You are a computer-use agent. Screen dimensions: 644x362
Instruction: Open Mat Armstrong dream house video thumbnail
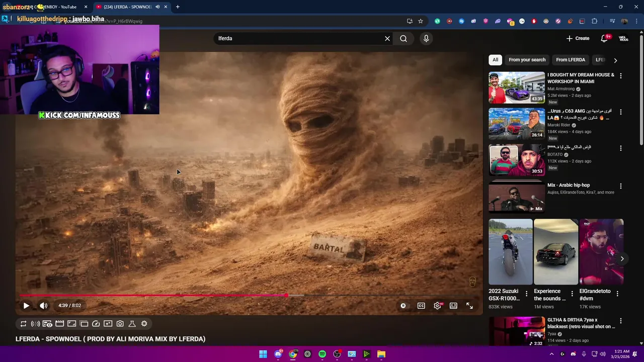click(x=517, y=87)
